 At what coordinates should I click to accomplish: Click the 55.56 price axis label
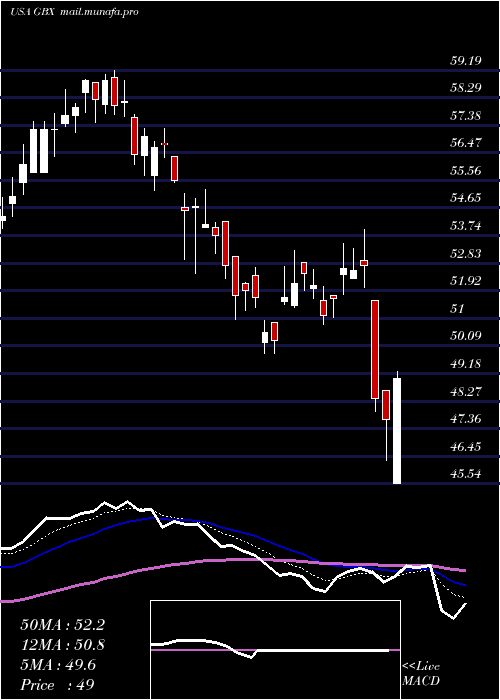465,171
